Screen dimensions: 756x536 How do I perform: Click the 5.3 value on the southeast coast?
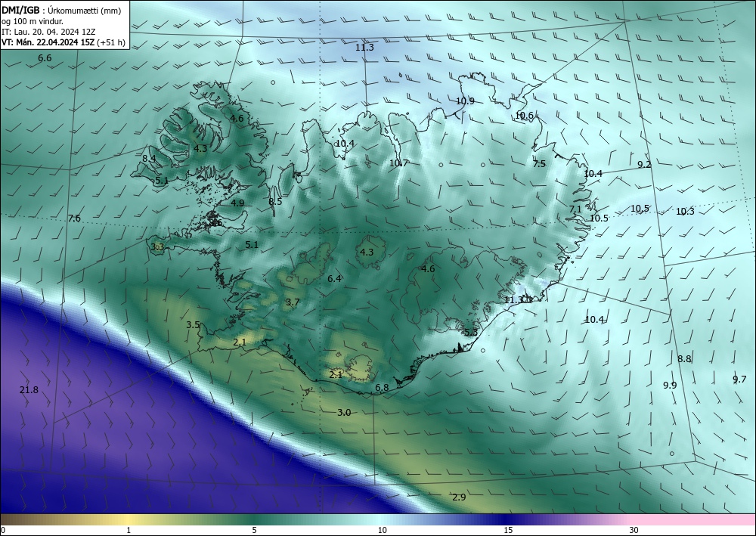click(x=470, y=332)
